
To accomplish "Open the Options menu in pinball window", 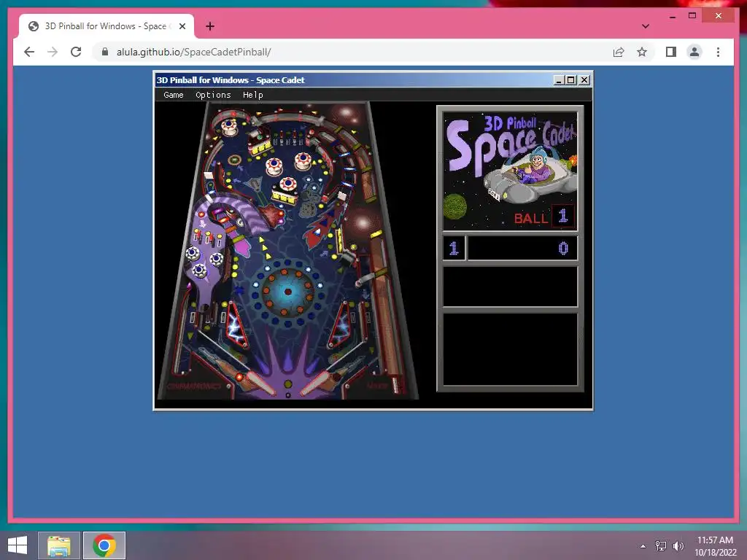I will click(213, 95).
